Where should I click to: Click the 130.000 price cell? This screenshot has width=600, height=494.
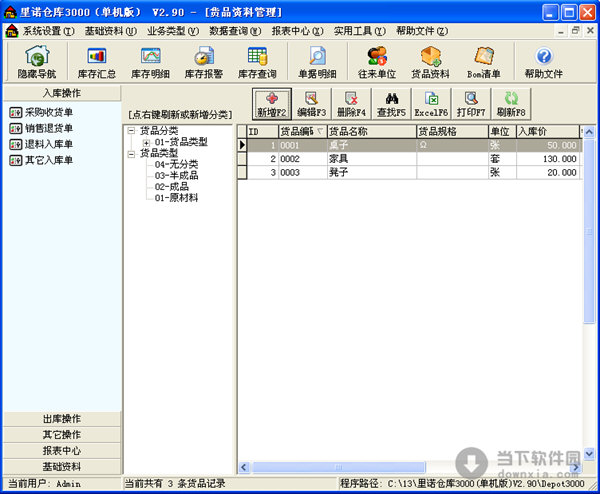tap(548, 159)
